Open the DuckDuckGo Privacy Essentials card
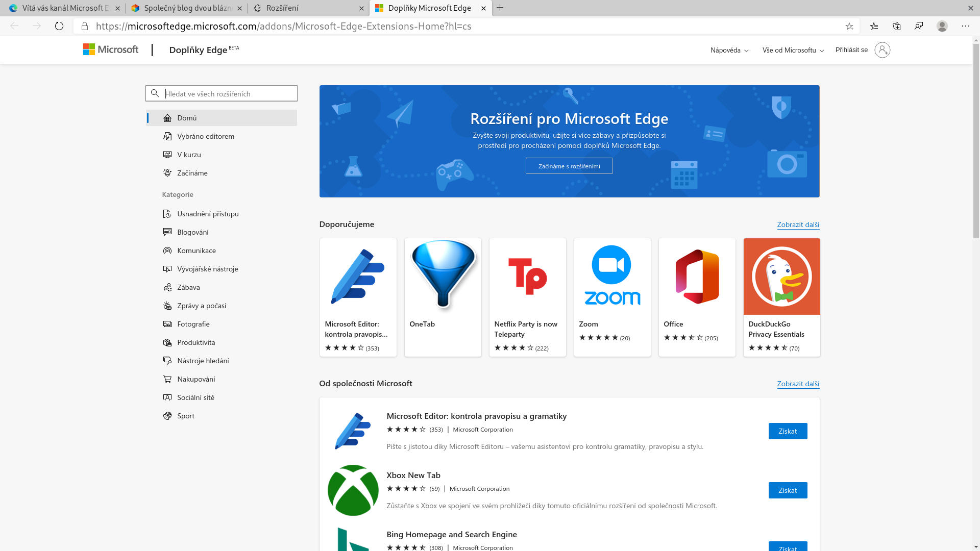The image size is (980, 551). pyautogui.click(x=782, y=297)
